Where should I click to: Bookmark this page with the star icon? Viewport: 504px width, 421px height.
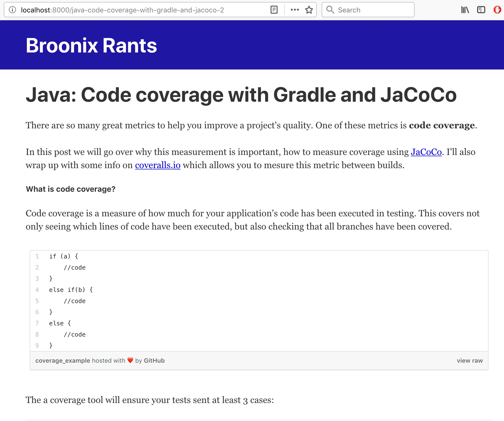[x=309, y=10]
